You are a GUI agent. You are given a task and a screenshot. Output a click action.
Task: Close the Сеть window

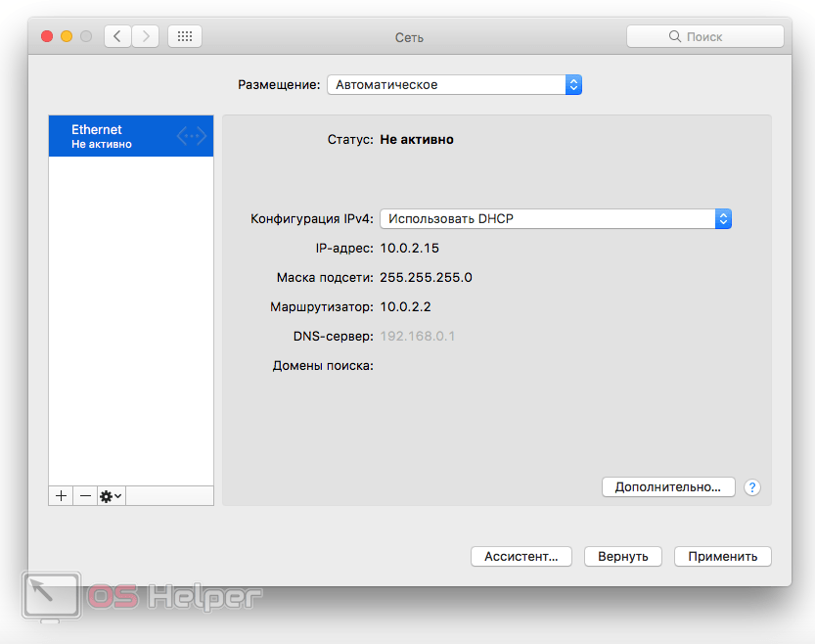[47, 36]
